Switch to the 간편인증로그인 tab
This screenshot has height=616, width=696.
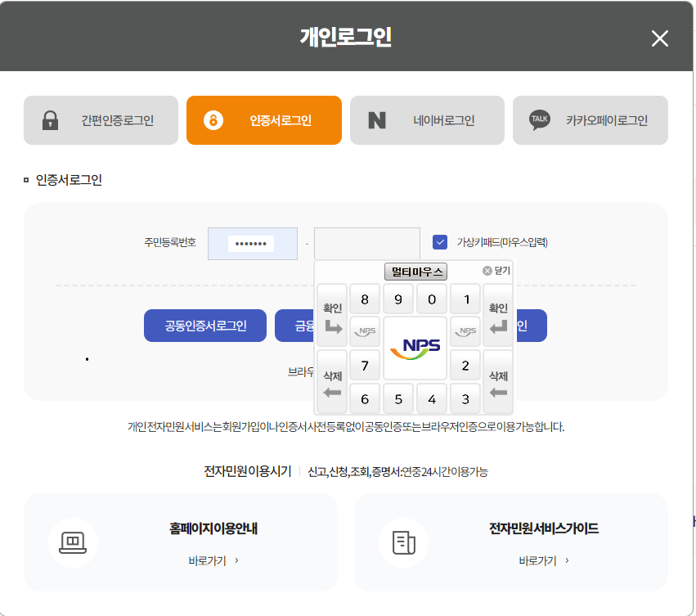coord(101,119)
